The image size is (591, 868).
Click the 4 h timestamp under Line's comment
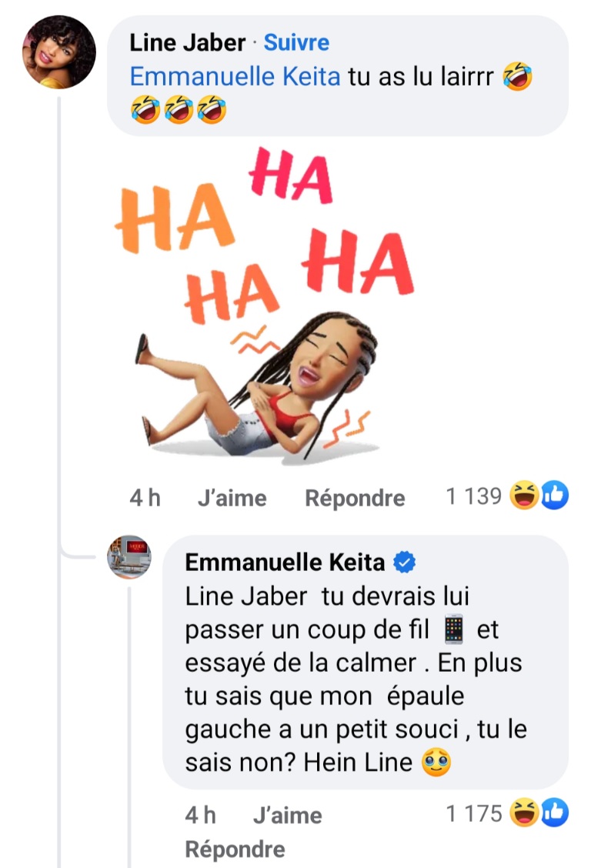145,498
